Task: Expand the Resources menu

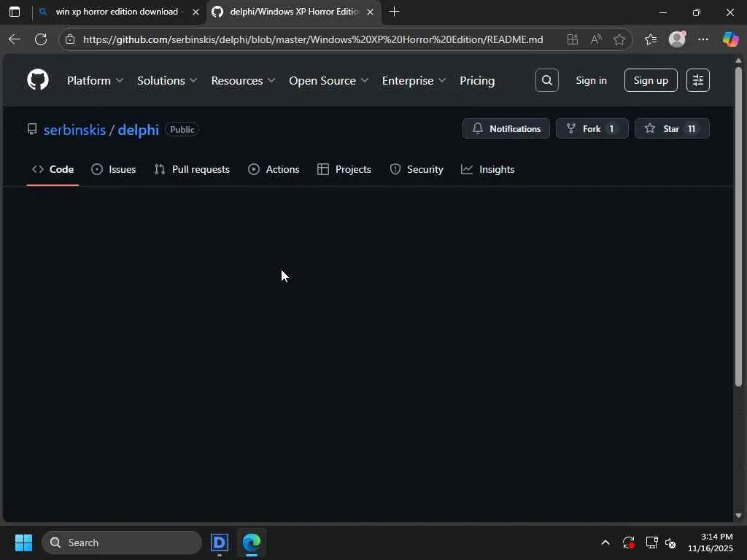Action: click(244, 80)
